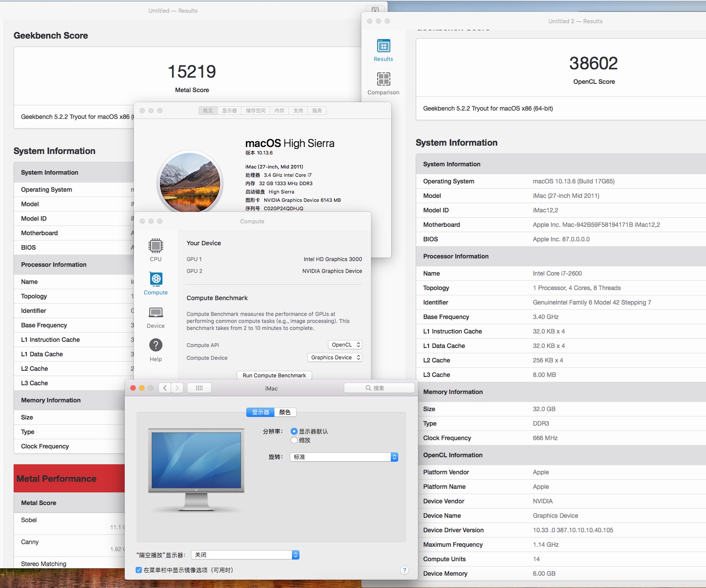Open the Compute Device dropdown showing Graphics Device

click(x=335, y=358)
